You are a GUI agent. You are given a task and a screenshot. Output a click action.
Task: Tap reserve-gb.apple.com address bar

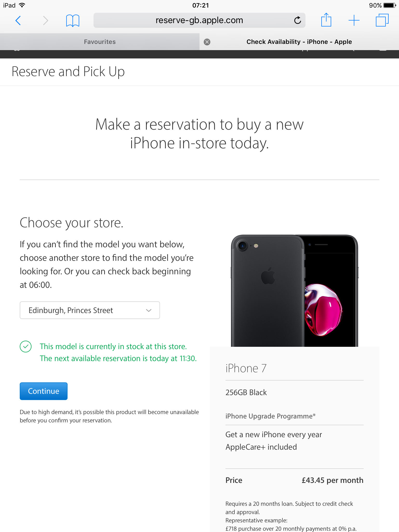click(x=199, y=20)
